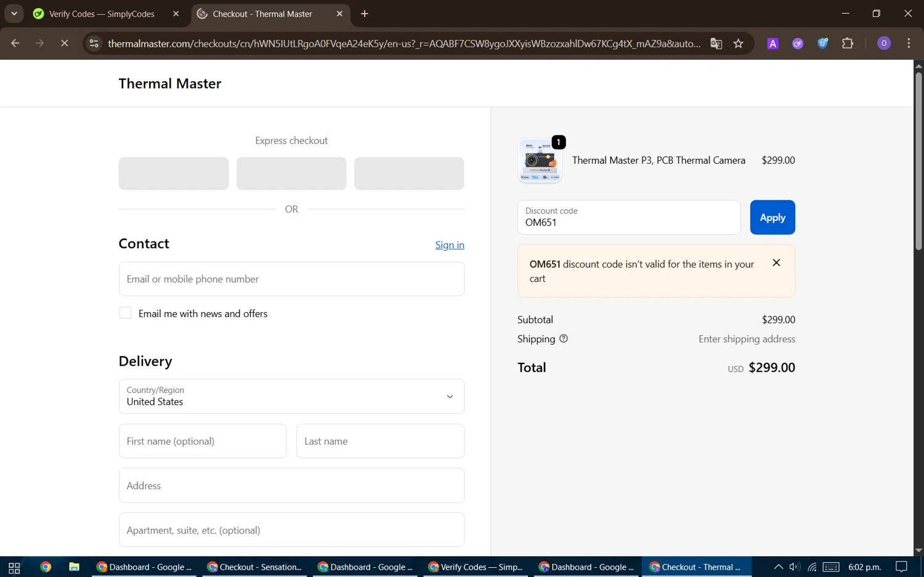The width and height of the screenshot is (924, 577).
Task: Launch Chrome from the taskbar pin
Action: (46, 567)
